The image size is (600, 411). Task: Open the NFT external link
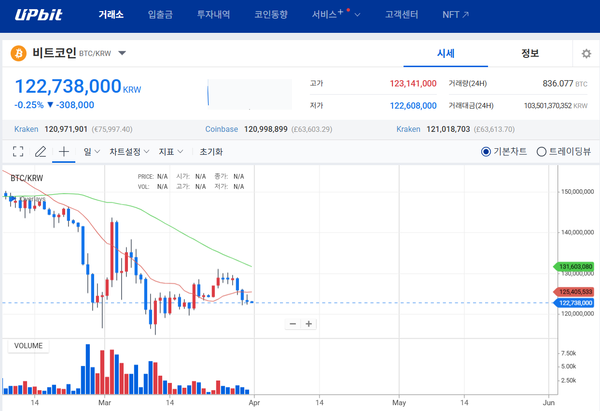click(455, 16)
